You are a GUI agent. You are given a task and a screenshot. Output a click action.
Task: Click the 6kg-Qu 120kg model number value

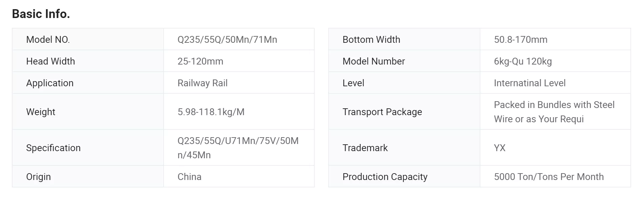point(523,61)
